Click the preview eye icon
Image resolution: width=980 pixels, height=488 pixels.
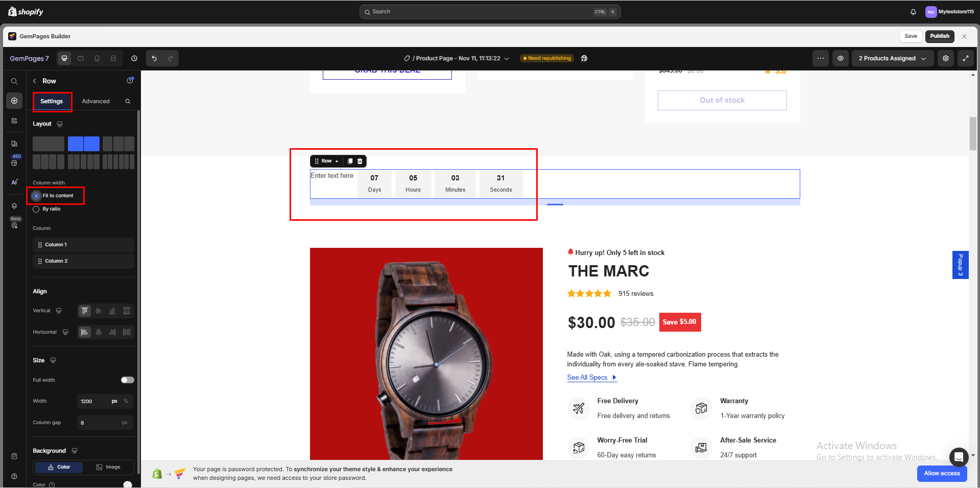[x=840, y=58]
